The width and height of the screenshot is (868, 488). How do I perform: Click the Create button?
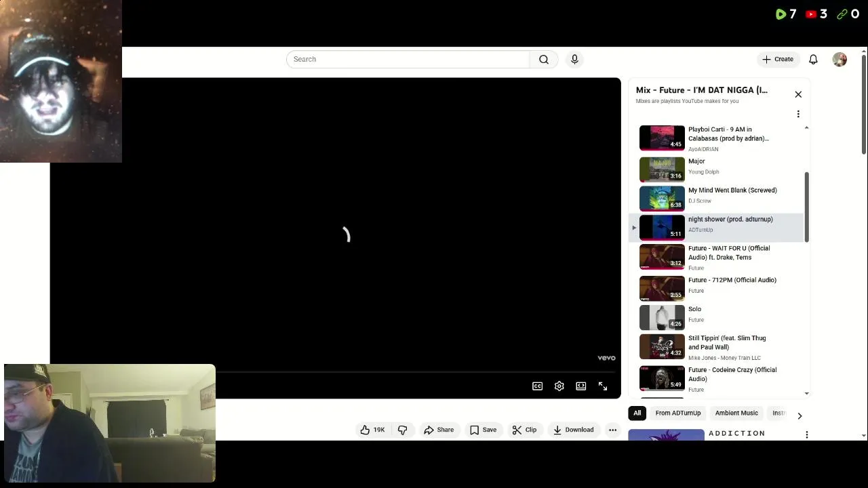[778, 60]
